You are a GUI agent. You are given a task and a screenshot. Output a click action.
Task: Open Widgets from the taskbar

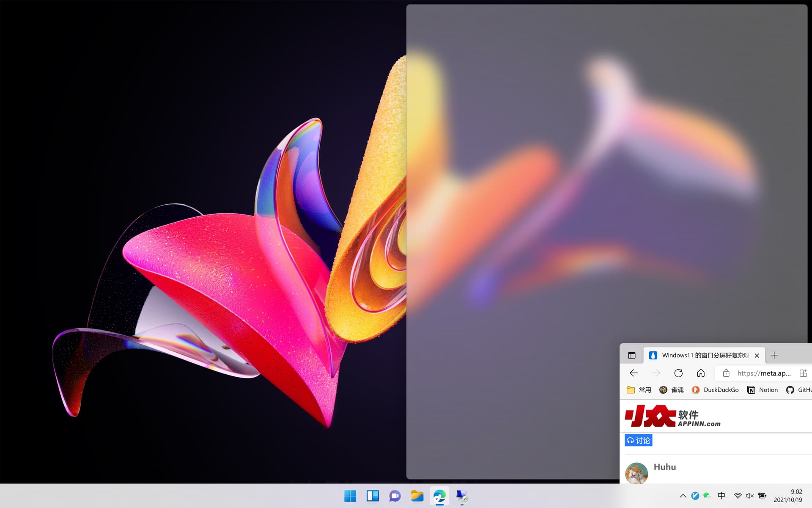[x=373, y=496]
